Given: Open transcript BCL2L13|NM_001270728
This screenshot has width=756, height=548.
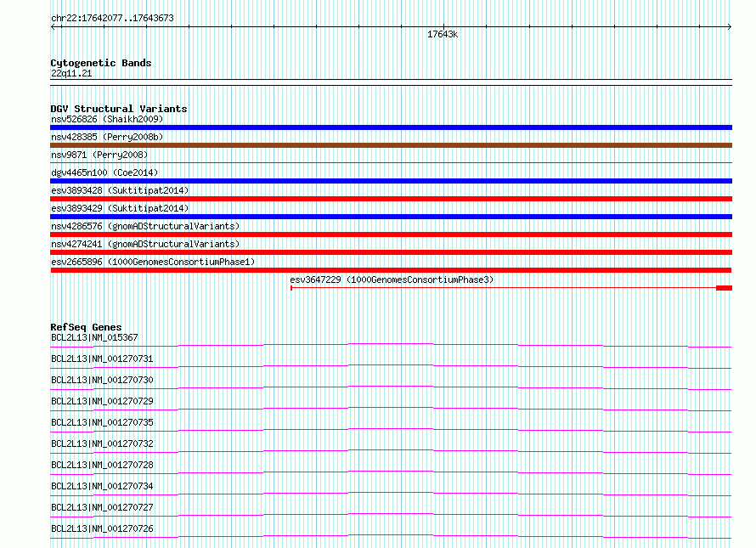Looking at the screenshot, I should 102,465.
